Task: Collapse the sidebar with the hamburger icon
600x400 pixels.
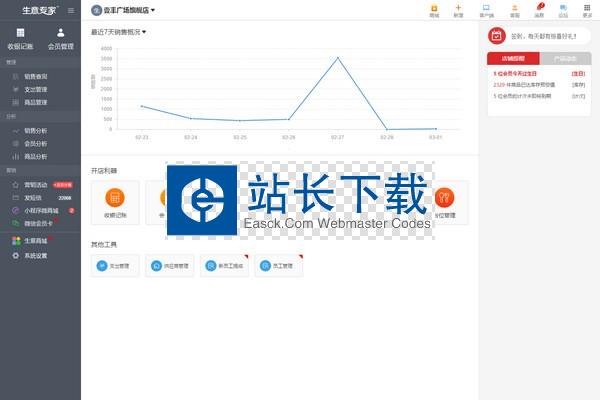Action: (x=71, y=10)
